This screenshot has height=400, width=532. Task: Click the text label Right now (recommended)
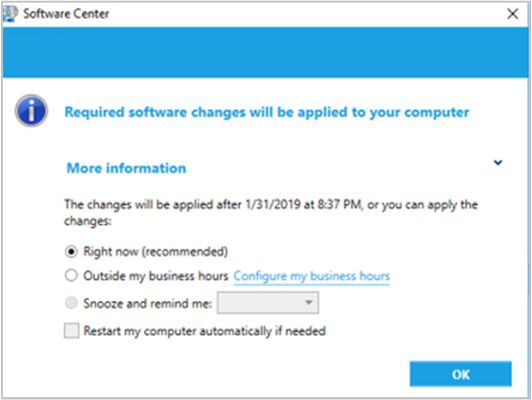point(155,251)
